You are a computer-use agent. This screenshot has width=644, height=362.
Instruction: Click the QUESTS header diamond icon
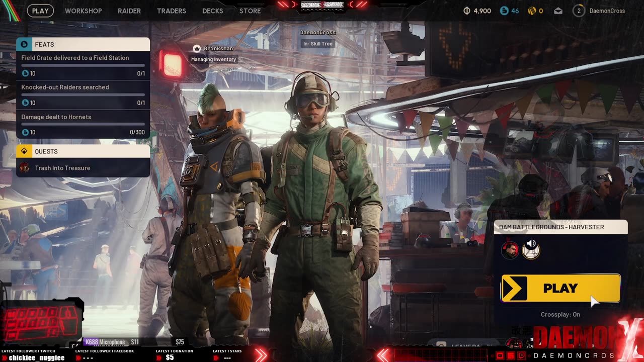tap(24, 151)
